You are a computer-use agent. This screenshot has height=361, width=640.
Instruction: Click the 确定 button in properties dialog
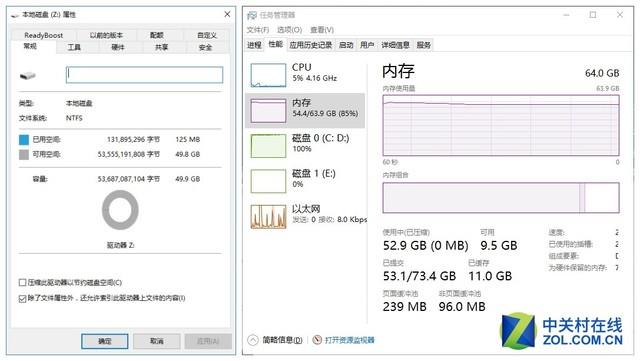(104, 341)
